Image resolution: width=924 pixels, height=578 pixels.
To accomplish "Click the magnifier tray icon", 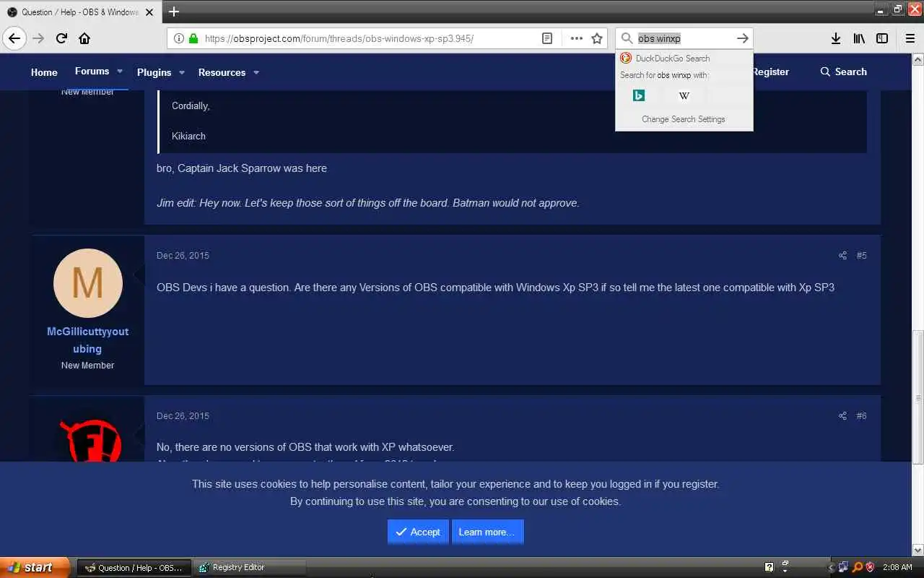I will (858, 567).
